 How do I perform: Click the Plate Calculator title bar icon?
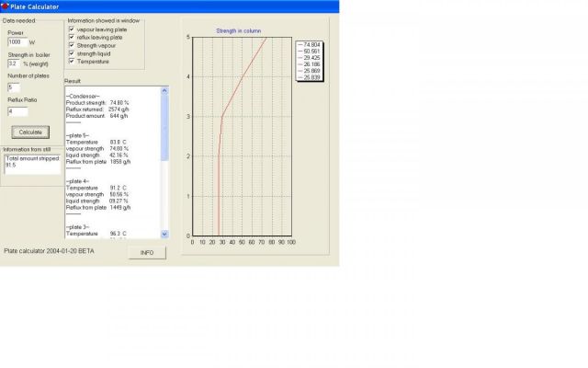tap(5, 6)
